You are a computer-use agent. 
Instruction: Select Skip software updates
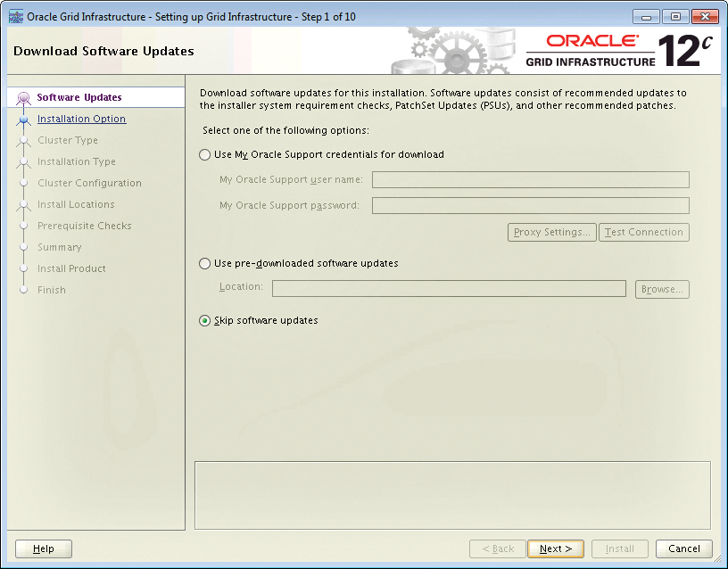coord(204,320)
